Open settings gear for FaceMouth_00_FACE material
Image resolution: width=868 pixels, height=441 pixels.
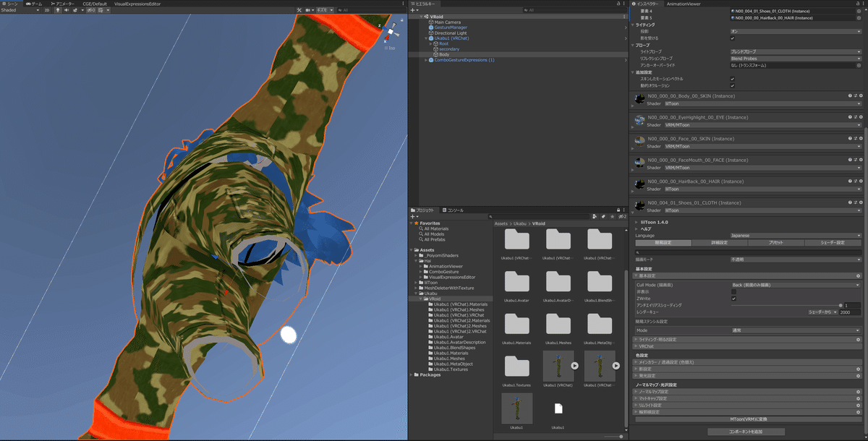861,160
